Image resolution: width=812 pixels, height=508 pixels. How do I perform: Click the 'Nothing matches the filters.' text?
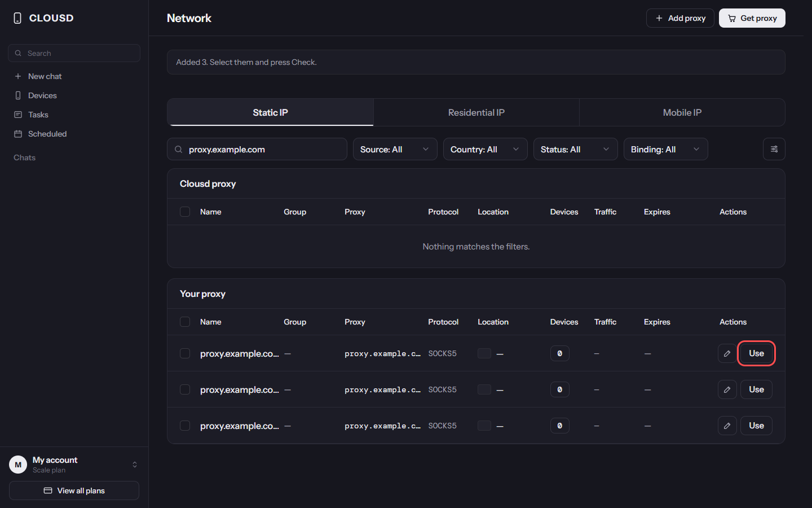click(476, 247)
